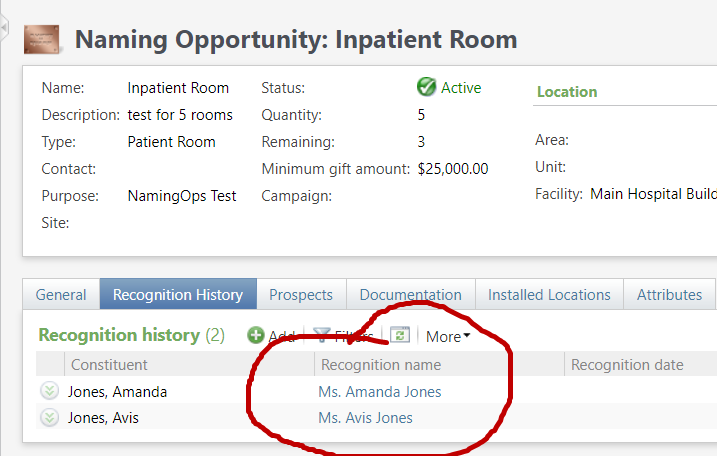Open Ms. Avis Jones recognition link
The image size is (717, 456).
365,418
